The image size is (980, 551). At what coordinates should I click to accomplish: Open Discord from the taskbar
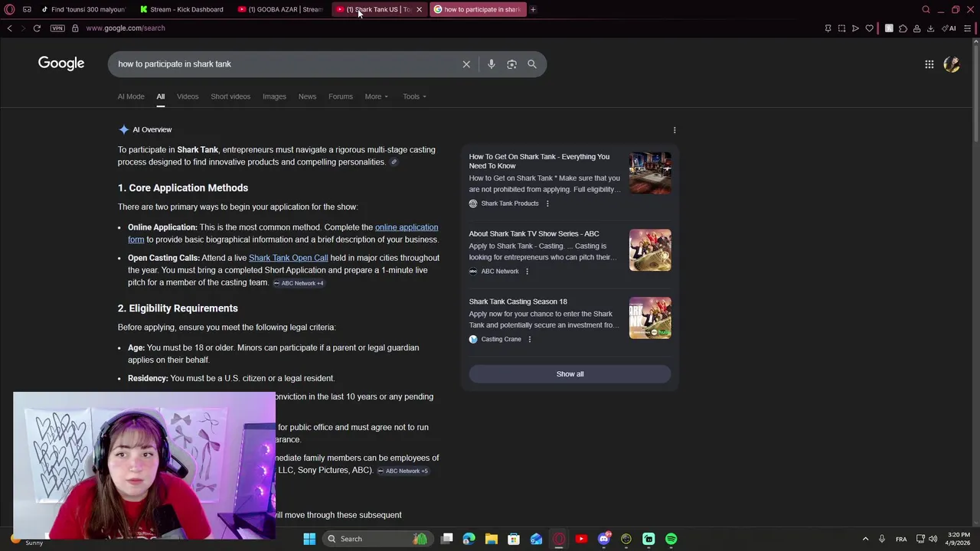point(604,539)
